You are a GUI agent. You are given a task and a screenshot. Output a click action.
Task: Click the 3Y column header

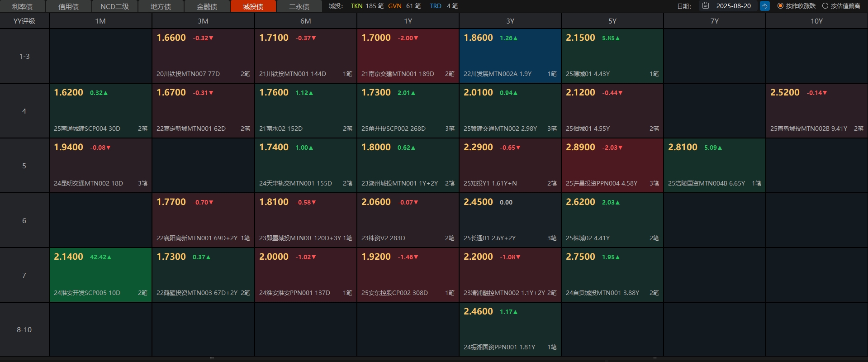[x=510, y=21]
